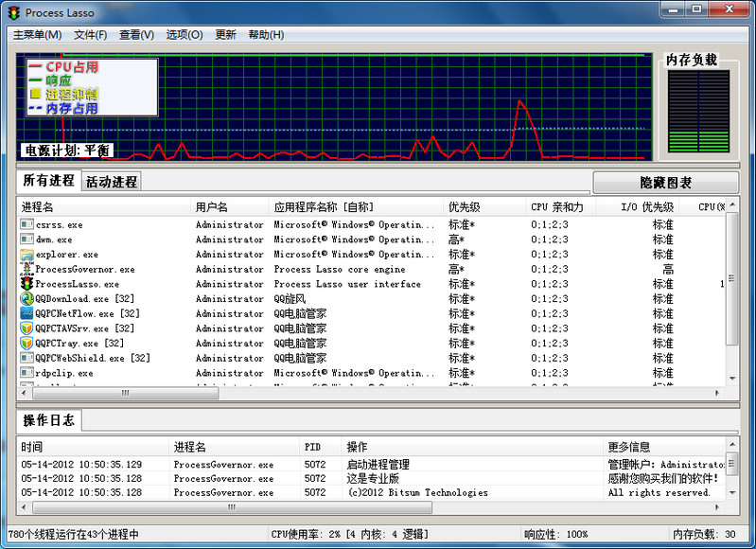Image resolution: width=756 pixels, height=549 pixels.
Task: Open the 选项(O) menu
Action: [x=185, y=35]
